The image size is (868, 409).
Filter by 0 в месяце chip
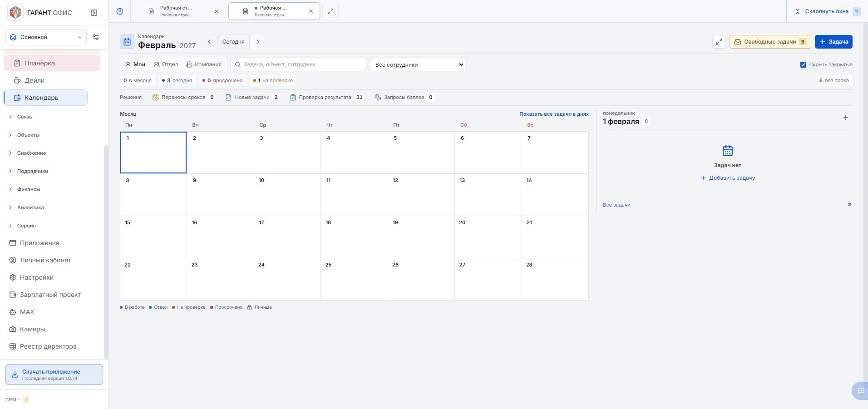coord(138,80)
